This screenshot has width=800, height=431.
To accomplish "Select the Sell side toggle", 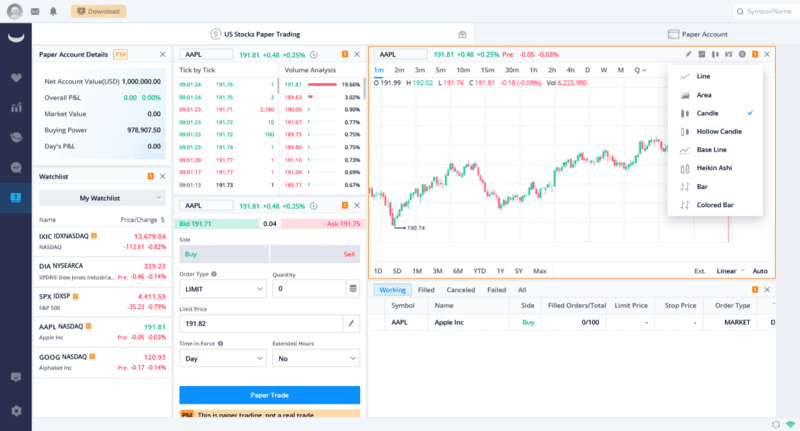I will point(315,254).
